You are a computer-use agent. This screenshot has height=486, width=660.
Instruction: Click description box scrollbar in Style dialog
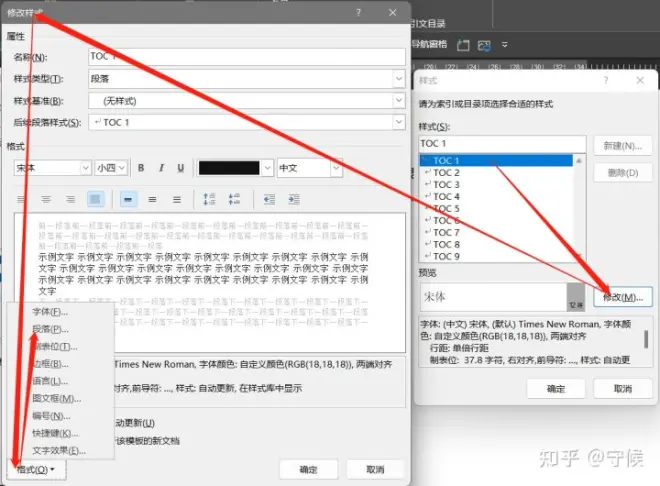click(646, 340)
